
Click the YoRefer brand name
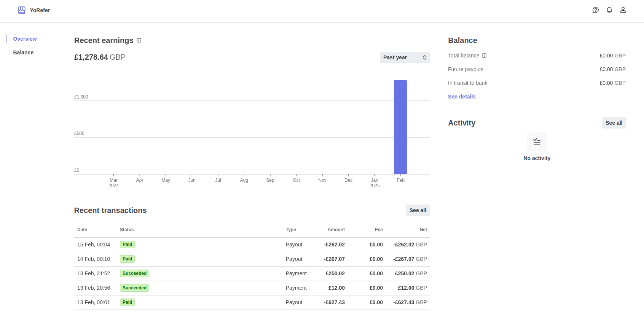(40, 10)
